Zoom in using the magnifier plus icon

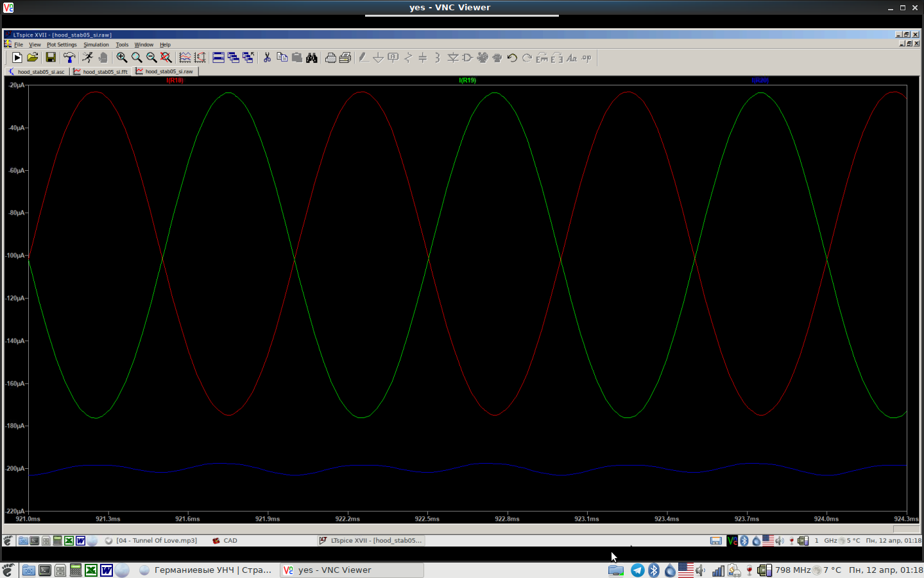click(121, 58)
